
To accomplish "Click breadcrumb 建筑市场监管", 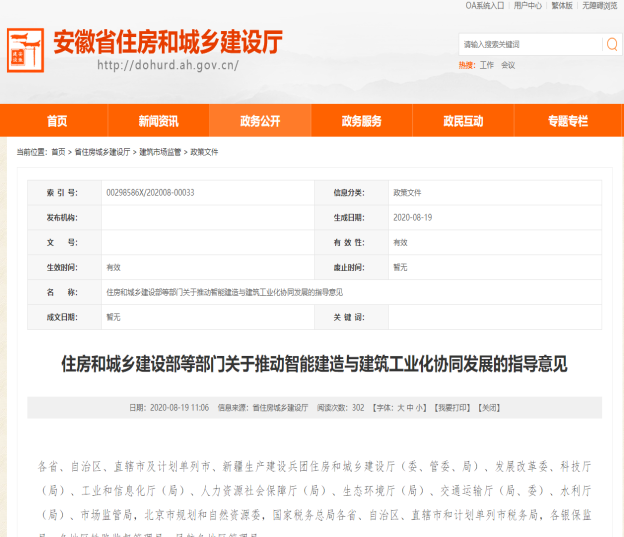I will pyautogui.click(x=160, y=152).
